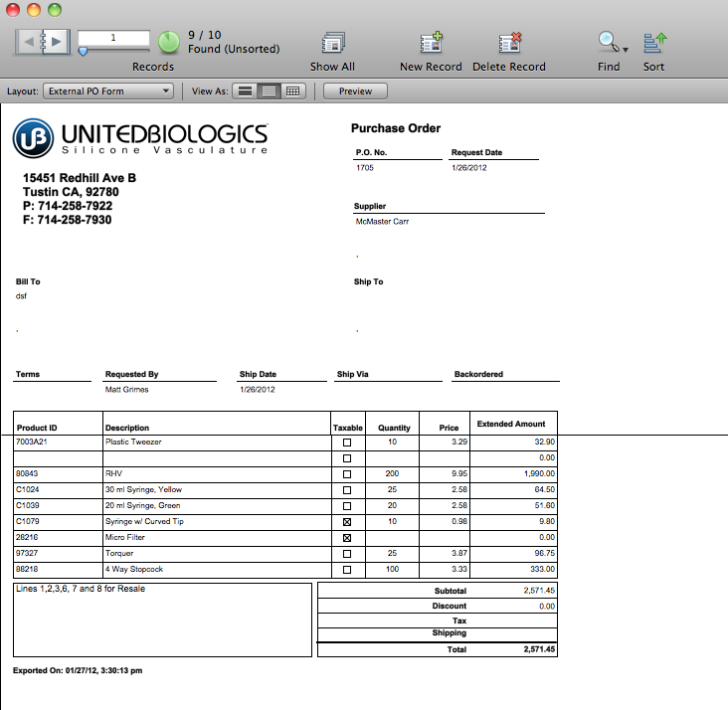This screenshot has height=710, width=728.
Task: Click the Delete Record icon
Action: pyautogui.click(x=509, y=44)
